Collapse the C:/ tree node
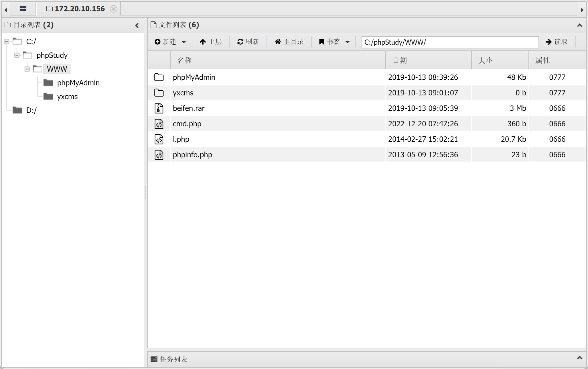 pyautogui.click(x=7, y=42)
